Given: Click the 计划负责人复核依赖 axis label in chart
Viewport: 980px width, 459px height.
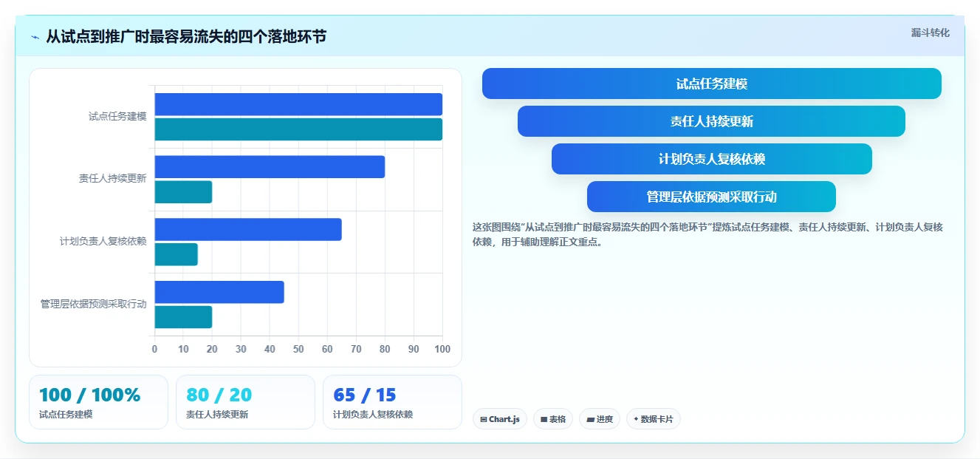Looking at the screenshot, I should tap(103, 241).
